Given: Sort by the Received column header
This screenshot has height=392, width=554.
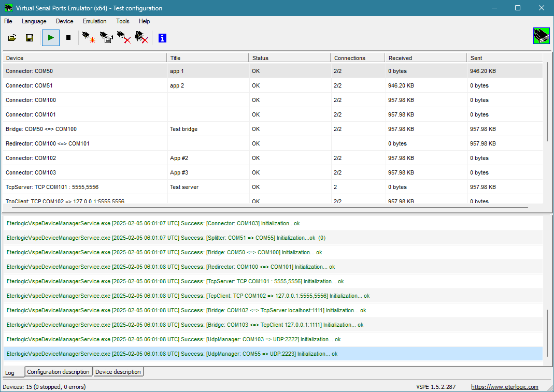Looking at the screenshot, I should pos(426,58).
